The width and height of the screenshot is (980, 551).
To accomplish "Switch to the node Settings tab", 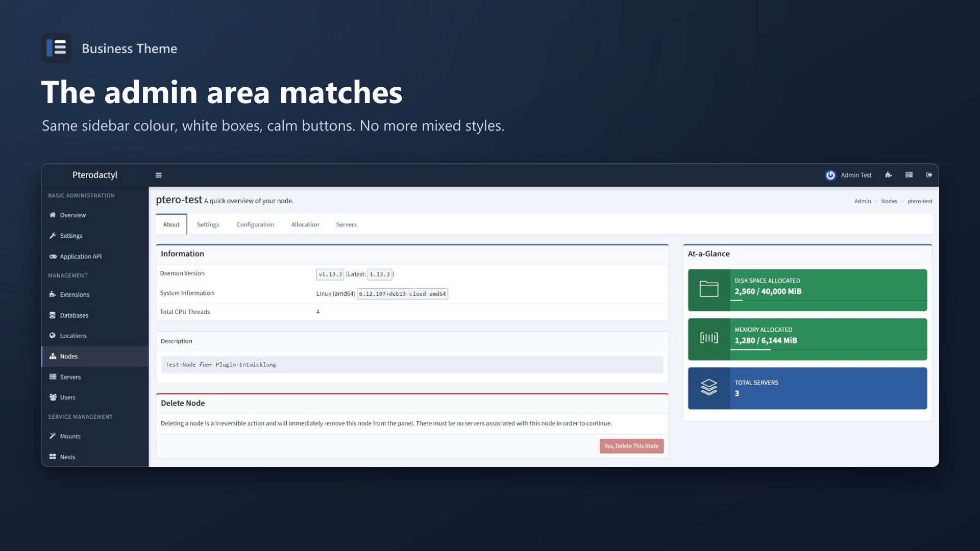I will [208, 224].
